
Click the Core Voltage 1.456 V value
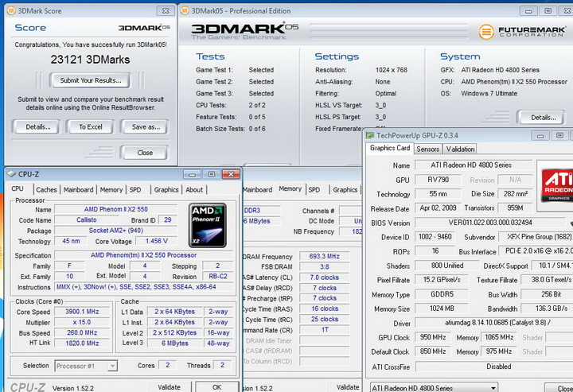point(157,241)
